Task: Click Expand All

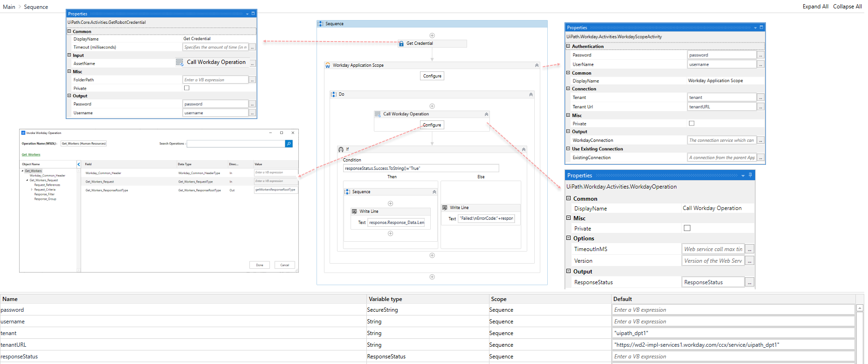Action: (815, 7)
